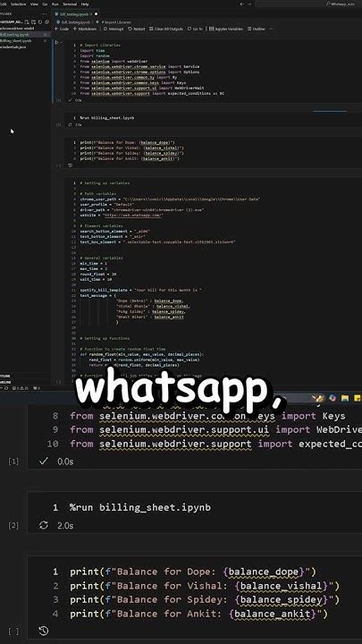Add a new Markdown cell
362x644 pixels.
click(86, 29)
